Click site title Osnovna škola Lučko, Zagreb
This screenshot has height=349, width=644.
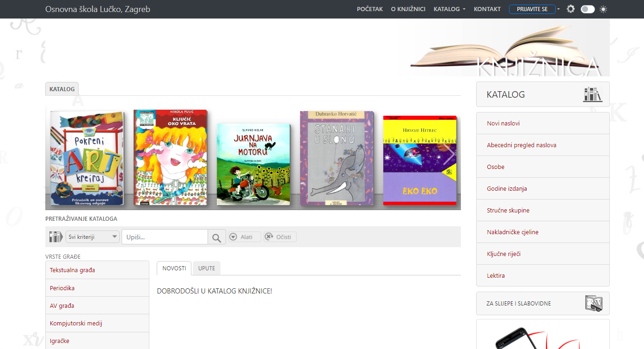[x=98, y=9]
